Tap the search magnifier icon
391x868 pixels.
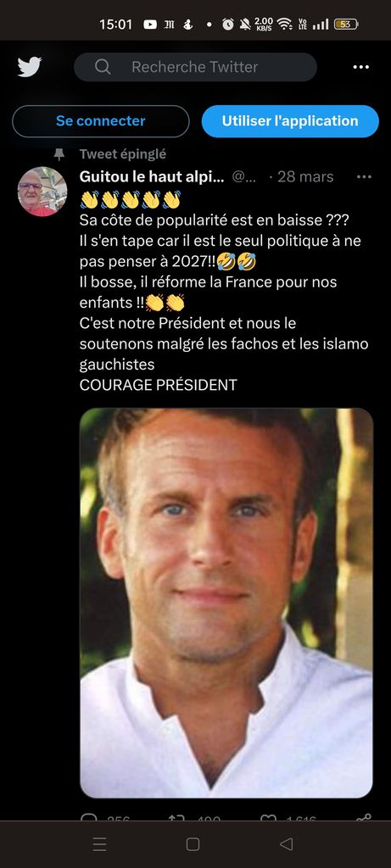click(103, 67)
